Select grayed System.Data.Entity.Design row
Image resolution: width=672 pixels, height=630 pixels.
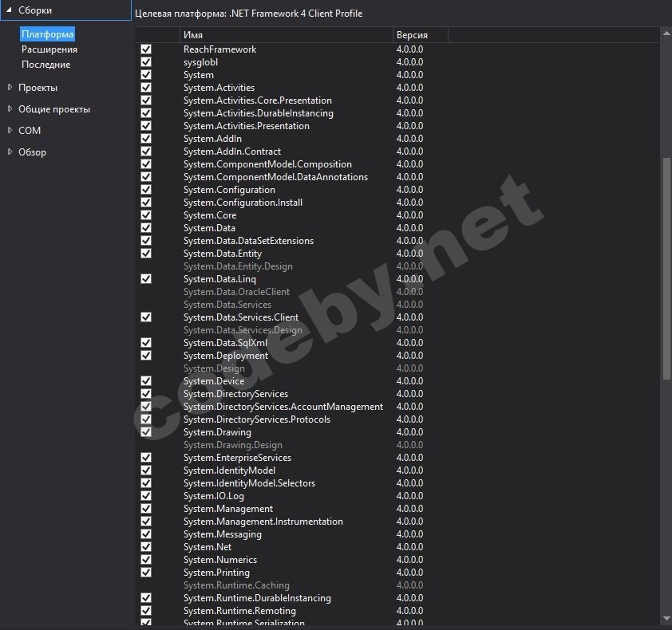[x=397, y=266]
